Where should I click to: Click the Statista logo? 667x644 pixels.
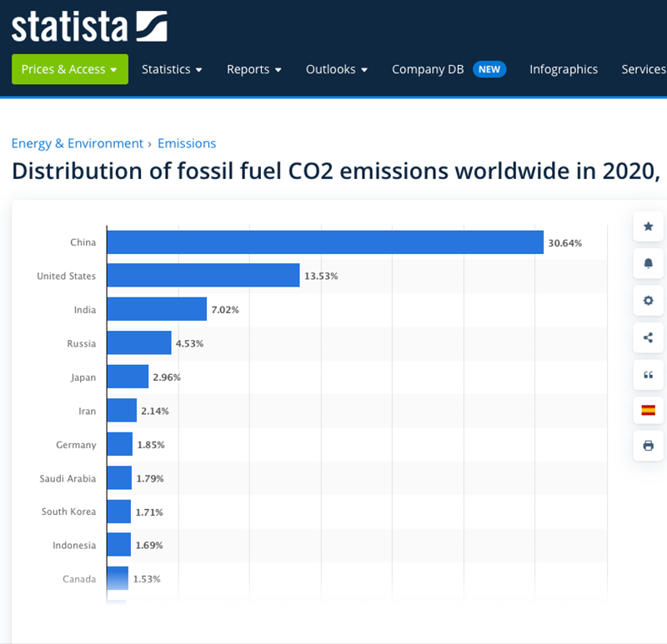pos(89,27)
